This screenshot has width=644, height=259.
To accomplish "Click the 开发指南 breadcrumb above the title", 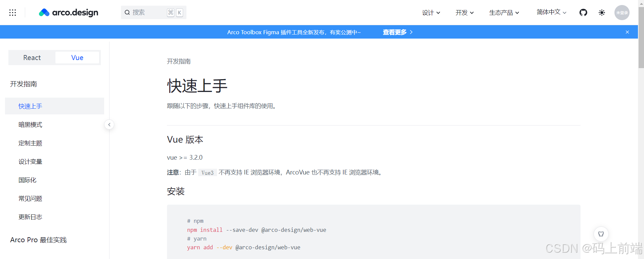I will click(x=179, y=61).
